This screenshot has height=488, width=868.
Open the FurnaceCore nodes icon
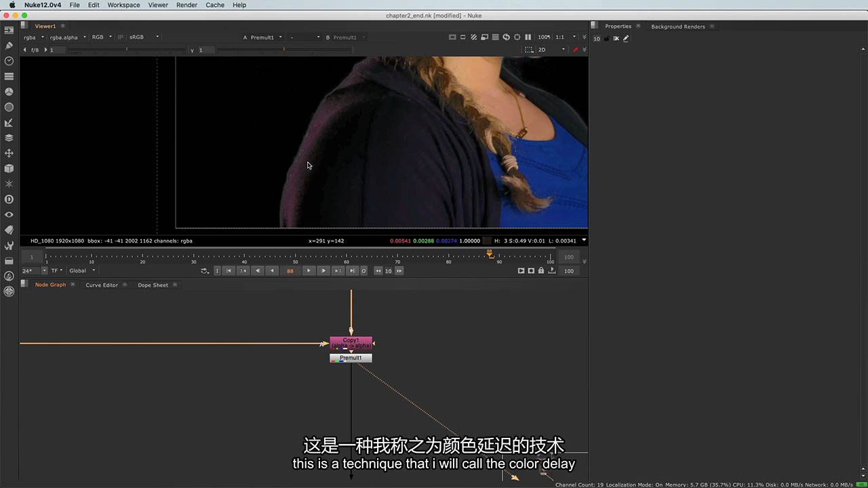click(9, 276)
